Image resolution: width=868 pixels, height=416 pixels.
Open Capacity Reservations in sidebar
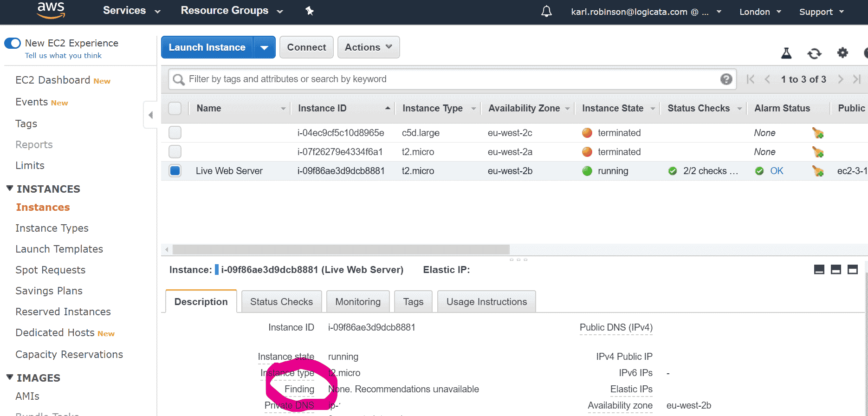pyautogui.click(x=69, y=354)
